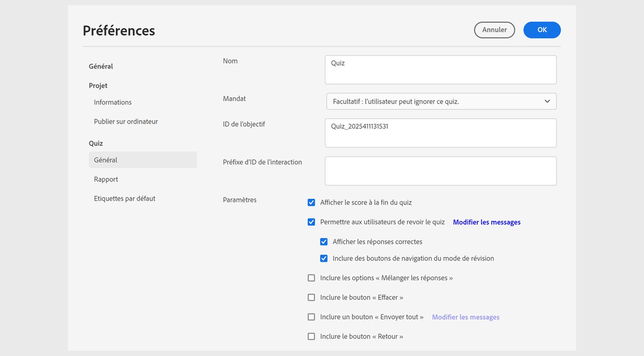This screenshot has height=356, width=644.
Task: Enable Inclure les options Mélanger les réponses
Action: click(x=311, y=278)
